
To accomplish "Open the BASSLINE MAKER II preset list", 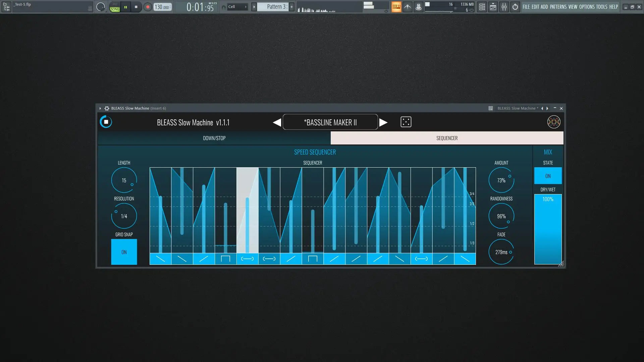I will [330, 122].
